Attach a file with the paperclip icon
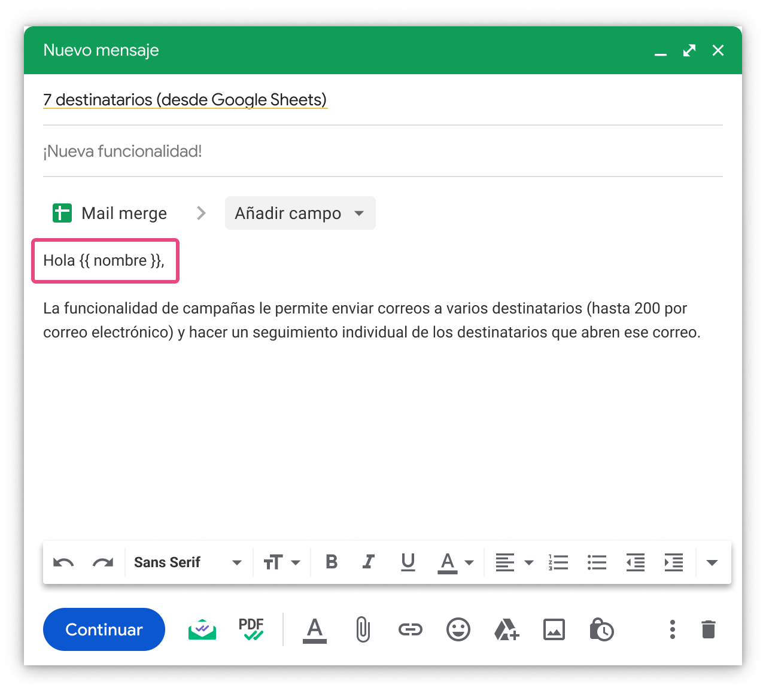The image size is (766, 700). [x=363, y=629]
